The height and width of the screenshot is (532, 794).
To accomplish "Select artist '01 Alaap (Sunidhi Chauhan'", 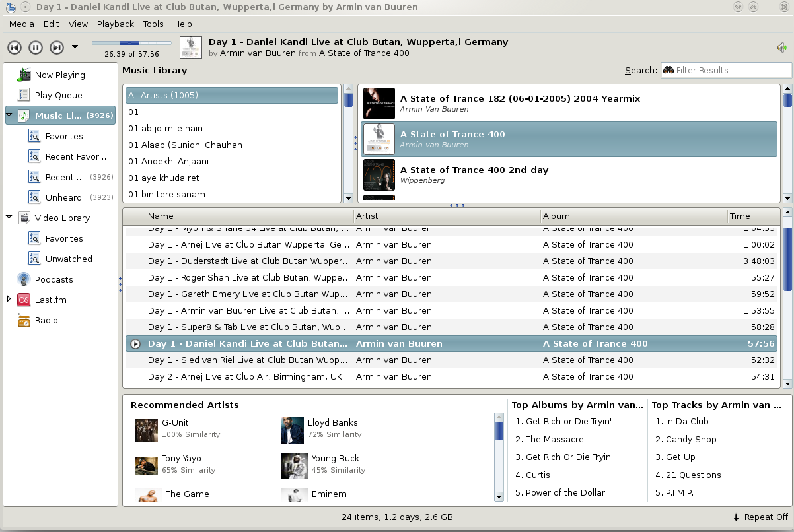I will pyautogui.click(x=232, y=145).
